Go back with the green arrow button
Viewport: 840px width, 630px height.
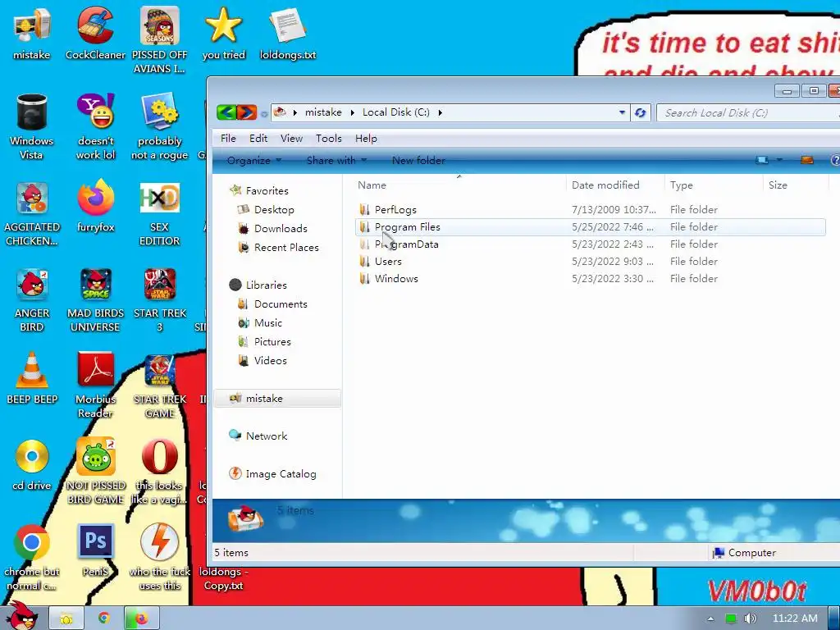click(x=226, y=112)
